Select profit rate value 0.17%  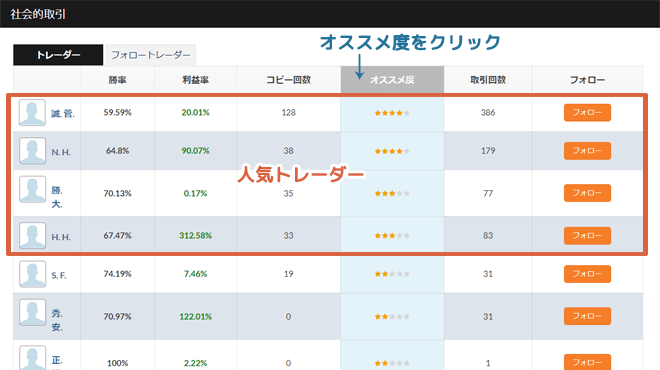(195, 193)
